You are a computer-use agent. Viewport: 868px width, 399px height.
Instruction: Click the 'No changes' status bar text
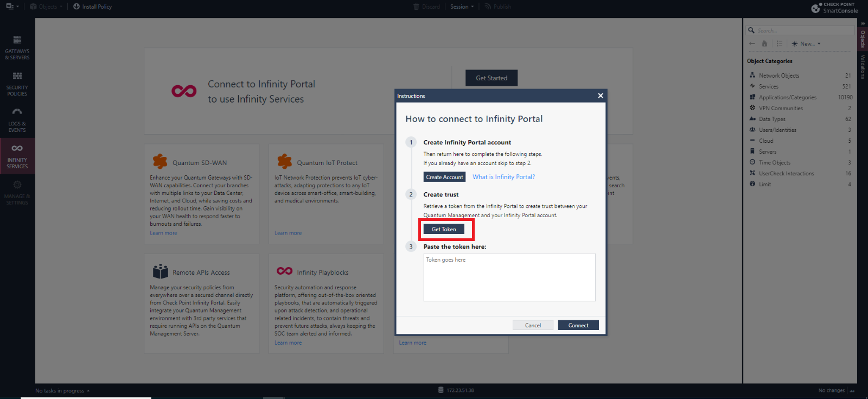click(831, 390)
